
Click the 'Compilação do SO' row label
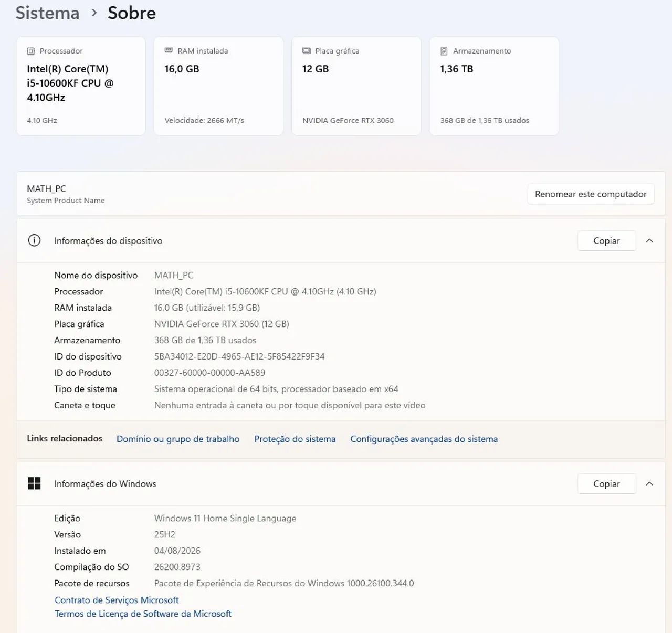click(91, 567)
